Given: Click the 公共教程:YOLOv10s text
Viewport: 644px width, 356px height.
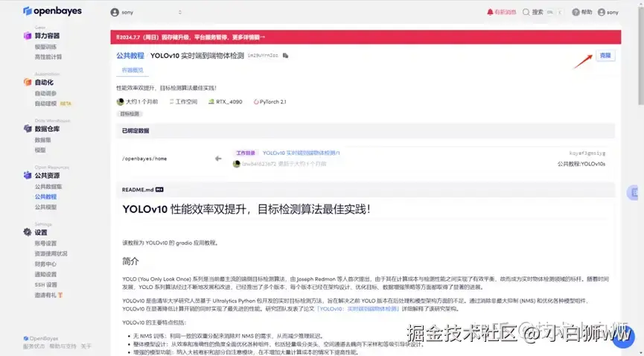Looking at the screenshot, I should tap(581, 164).
